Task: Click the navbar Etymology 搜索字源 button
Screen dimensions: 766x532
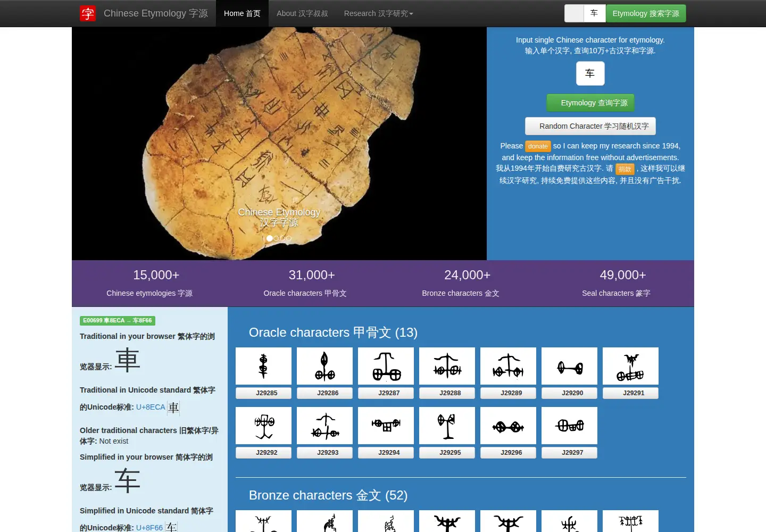Action: (646, 13)
